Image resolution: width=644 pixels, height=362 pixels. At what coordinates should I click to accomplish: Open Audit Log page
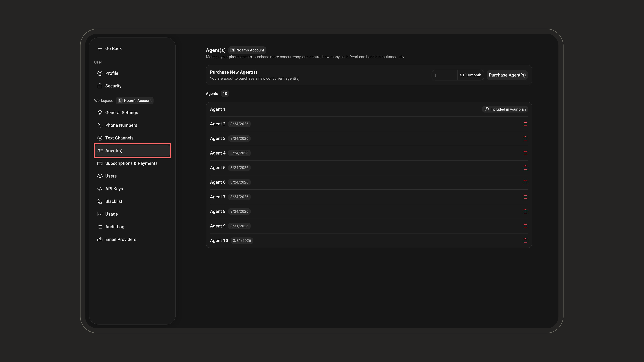(x=132, y=227)
